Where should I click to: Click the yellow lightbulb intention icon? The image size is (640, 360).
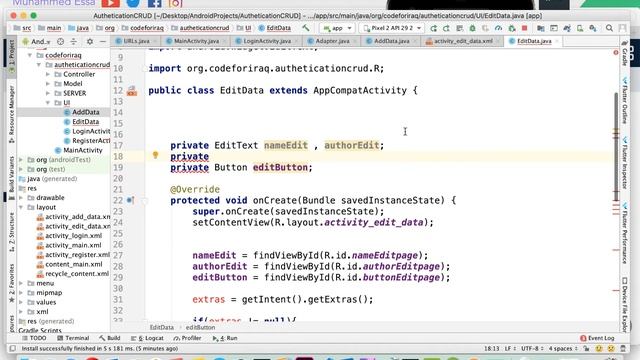(x=155, y=155)
